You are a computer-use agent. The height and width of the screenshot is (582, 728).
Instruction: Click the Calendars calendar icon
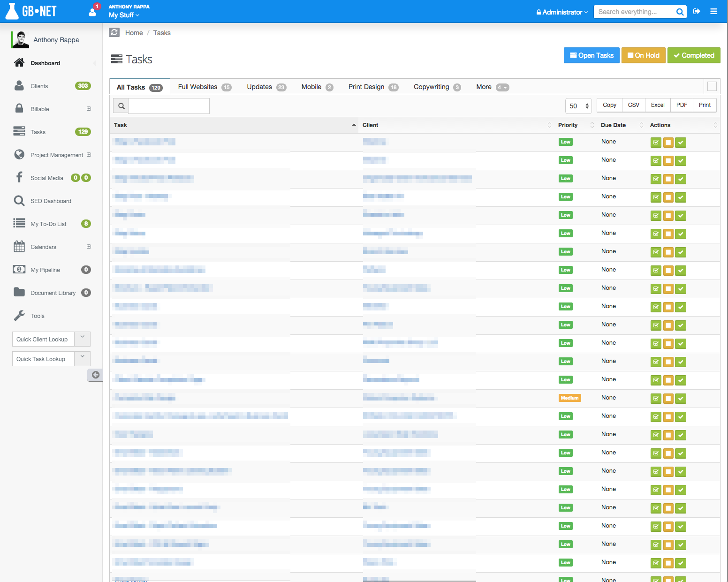coord(19,246)
